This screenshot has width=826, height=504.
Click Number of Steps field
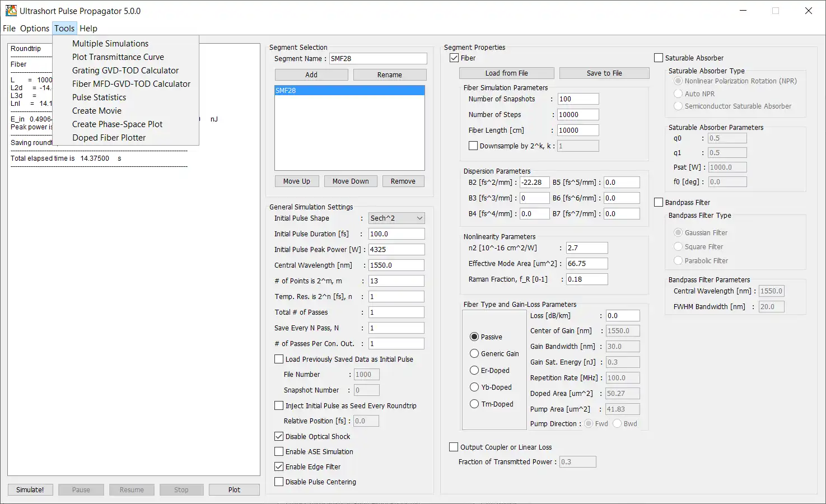578,114
